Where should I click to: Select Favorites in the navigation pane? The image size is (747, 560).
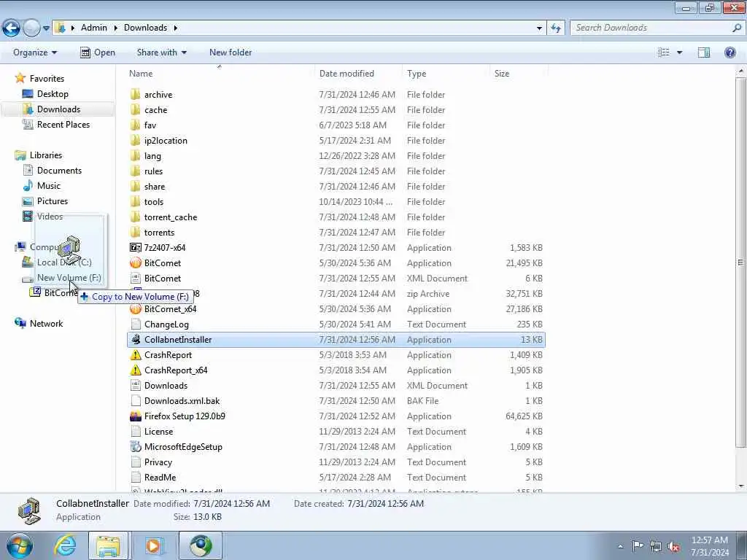pos(47,79)
